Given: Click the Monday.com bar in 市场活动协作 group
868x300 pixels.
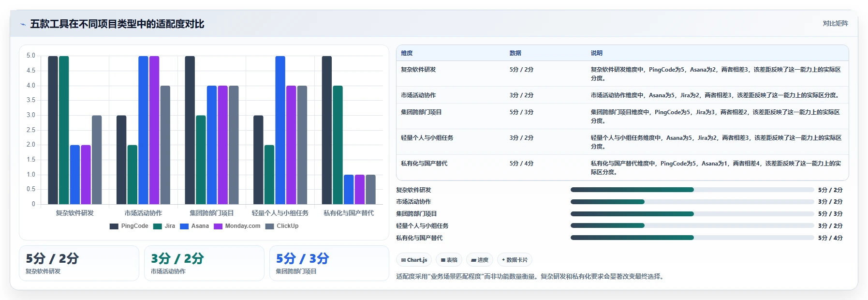Looking at the screenshot, I should tap(154, 130).
